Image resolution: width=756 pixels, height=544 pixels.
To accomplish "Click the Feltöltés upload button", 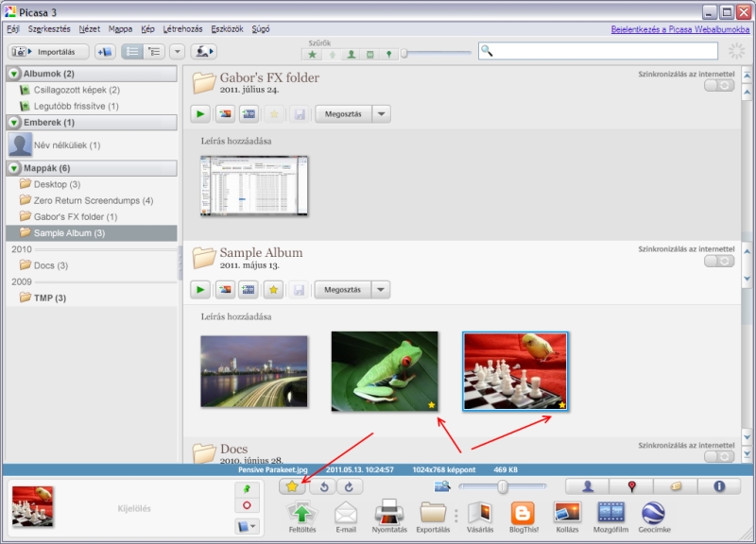I will 302,517.
